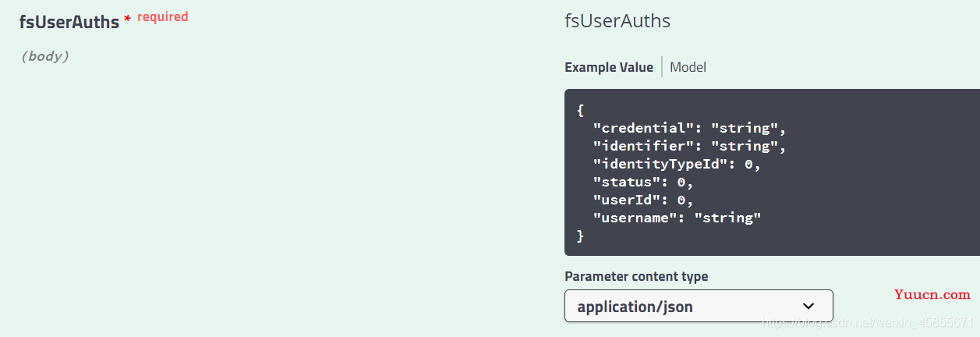Click the opening brace of the JSON example
980x337 pixels.
tap(581, 110)
